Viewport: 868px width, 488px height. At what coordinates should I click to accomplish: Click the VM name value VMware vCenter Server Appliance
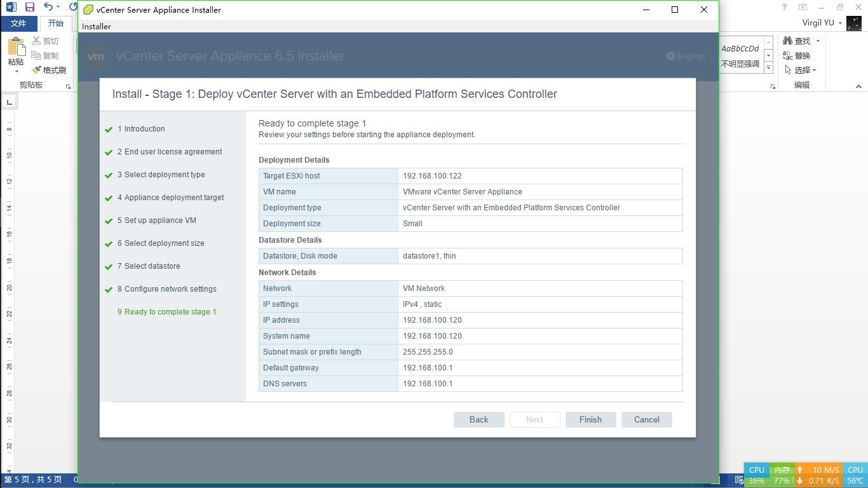coord(463,192)
